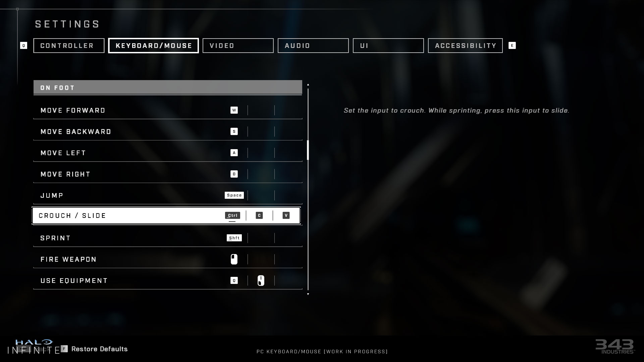Click the Shift keybind icon for Sprint
The image size is (644, 362).
point(234,238)
